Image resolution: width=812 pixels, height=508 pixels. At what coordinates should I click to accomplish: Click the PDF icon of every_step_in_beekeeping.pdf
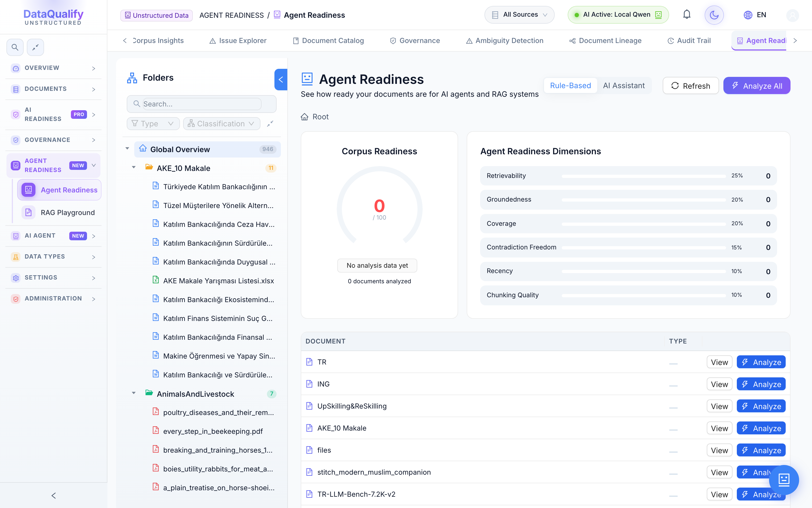(x=156, y=430)
